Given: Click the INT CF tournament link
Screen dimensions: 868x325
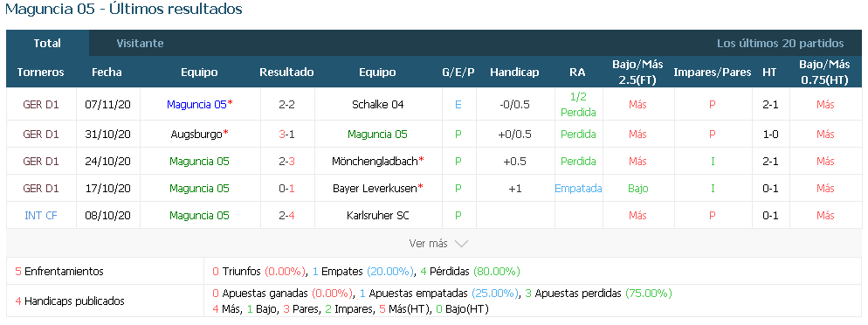Looking at the screenshot, I should tap(41, 216).
